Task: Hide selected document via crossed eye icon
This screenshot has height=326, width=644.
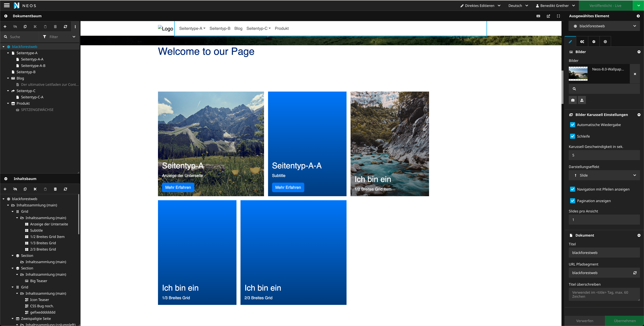Action: click(x=15, y=27)
